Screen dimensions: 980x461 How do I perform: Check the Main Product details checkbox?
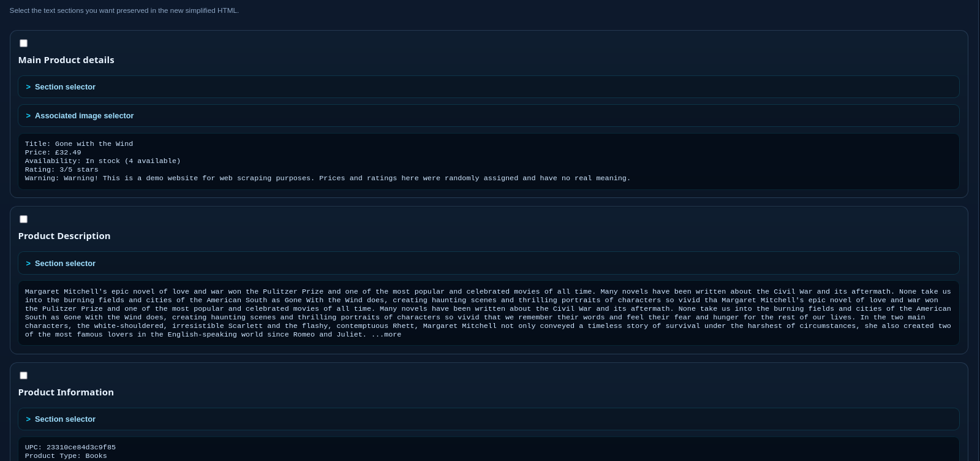(23, 43)
